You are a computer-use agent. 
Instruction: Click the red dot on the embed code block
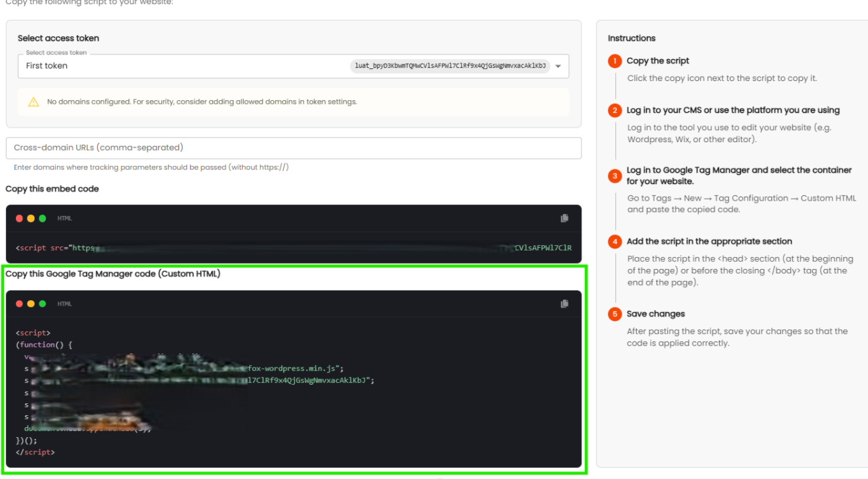pos(19,219)
